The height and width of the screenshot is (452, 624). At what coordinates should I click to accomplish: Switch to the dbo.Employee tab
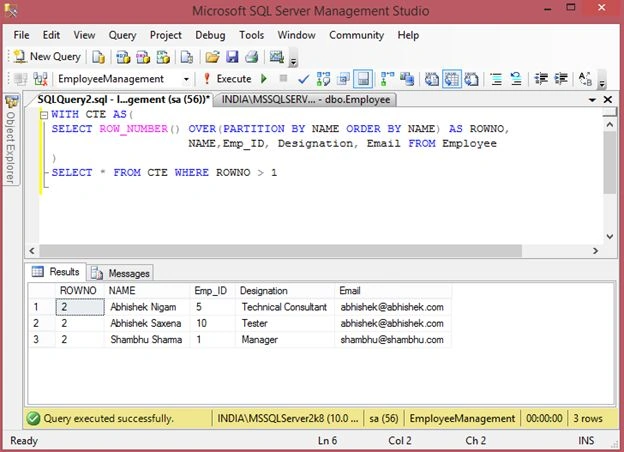coord(305,99)
